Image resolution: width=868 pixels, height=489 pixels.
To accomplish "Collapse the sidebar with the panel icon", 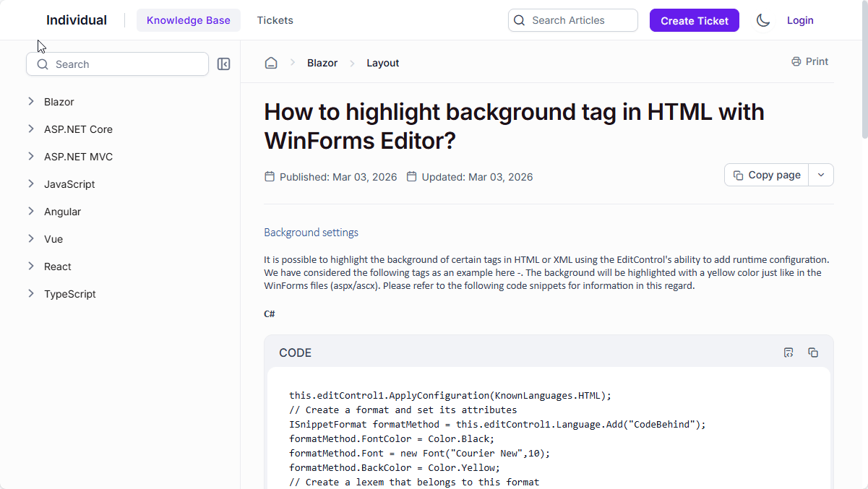I will tap(223, 64).
